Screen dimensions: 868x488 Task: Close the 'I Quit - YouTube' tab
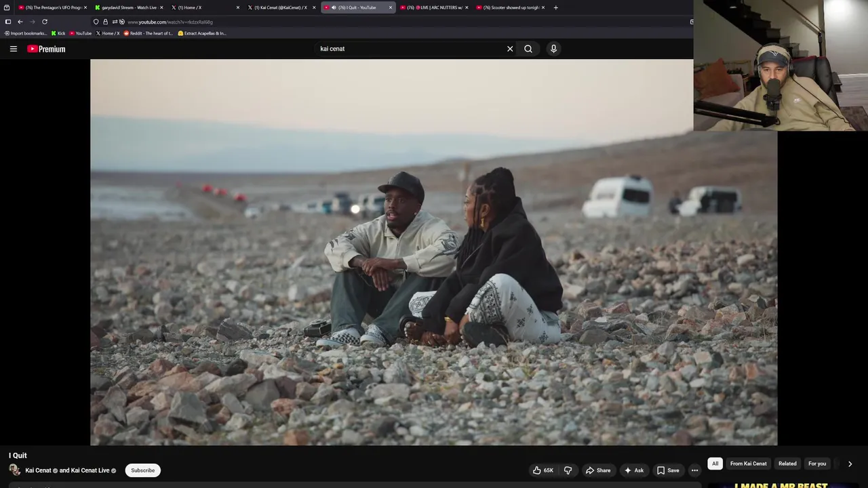click(390, 7)
